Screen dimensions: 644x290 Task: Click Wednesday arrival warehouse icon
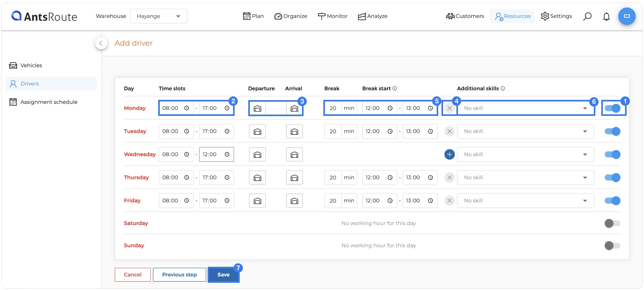click(x=294, y=154)
